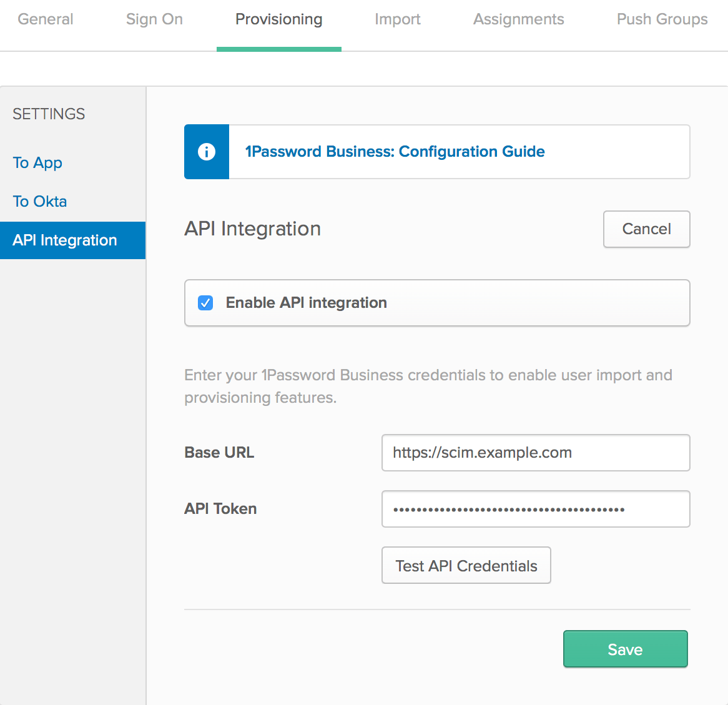Screen dimensions: 728x705
Task: Click the API Integration section heading
Action: [252, 229]
